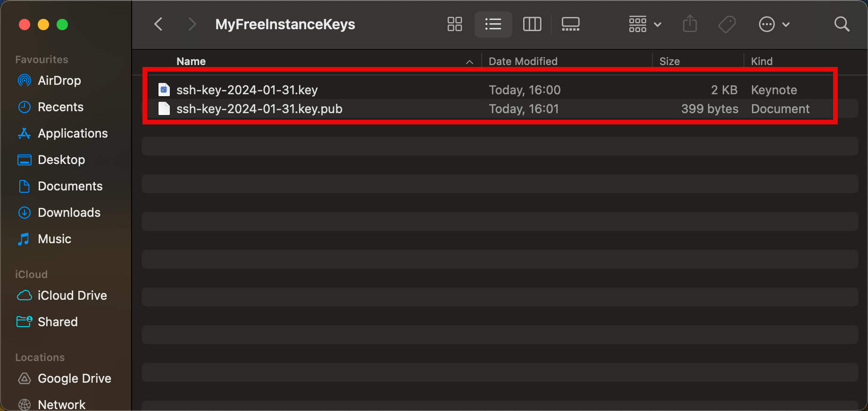Sort by Date Modified column
Screen dimensions: 868x411
(523, 61)
